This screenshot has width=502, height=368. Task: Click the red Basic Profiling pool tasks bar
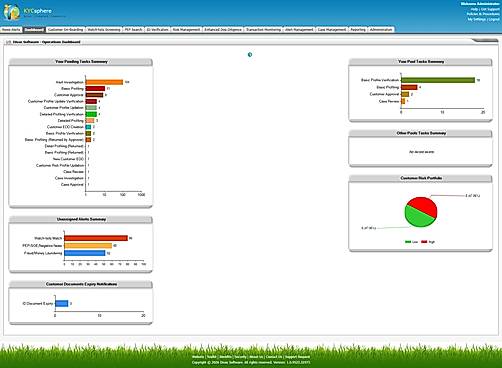click(409, 87)
